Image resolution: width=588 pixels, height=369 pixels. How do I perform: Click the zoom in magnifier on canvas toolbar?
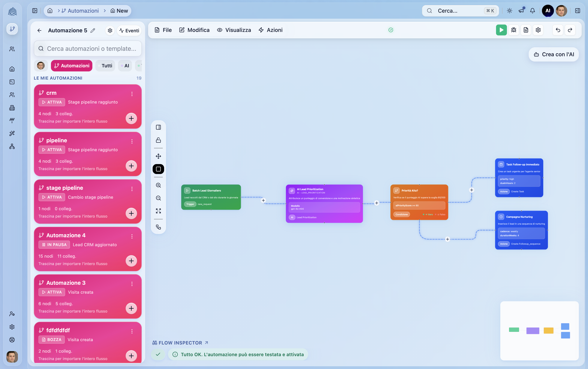(158, 185)
